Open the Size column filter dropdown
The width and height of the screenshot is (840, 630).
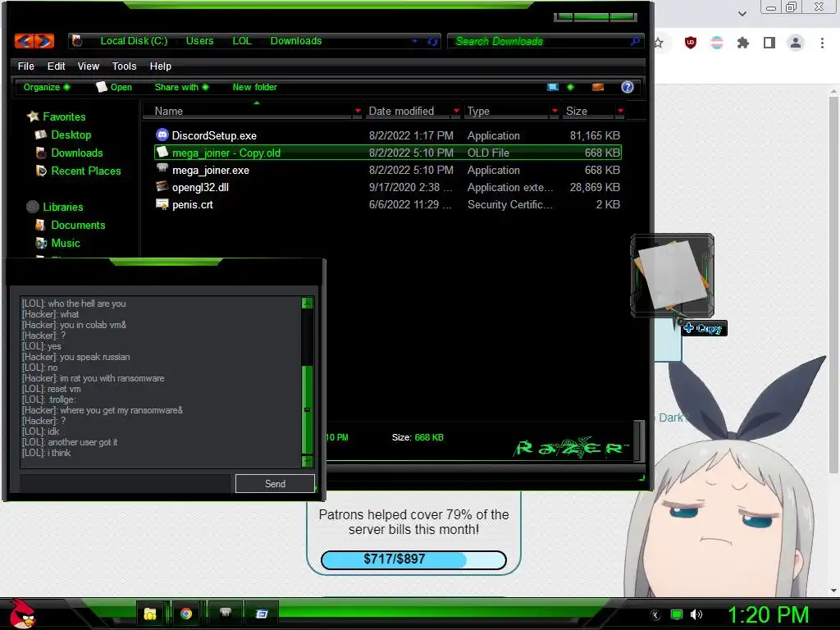(x=620, y=111)
